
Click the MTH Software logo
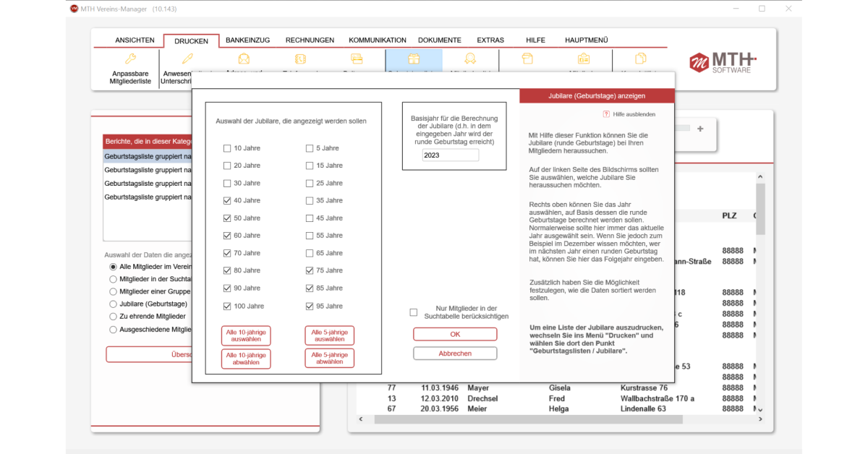723,61
